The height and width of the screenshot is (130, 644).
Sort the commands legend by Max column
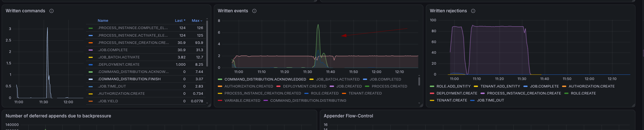[197, 21]
